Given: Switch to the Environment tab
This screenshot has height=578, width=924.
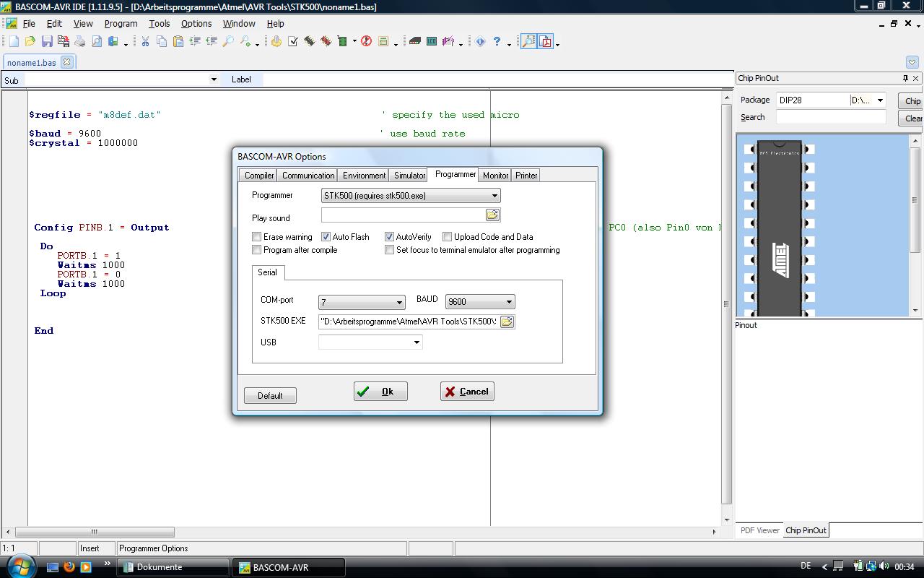Looking at the screenshot, I should [x=364, y=176].
